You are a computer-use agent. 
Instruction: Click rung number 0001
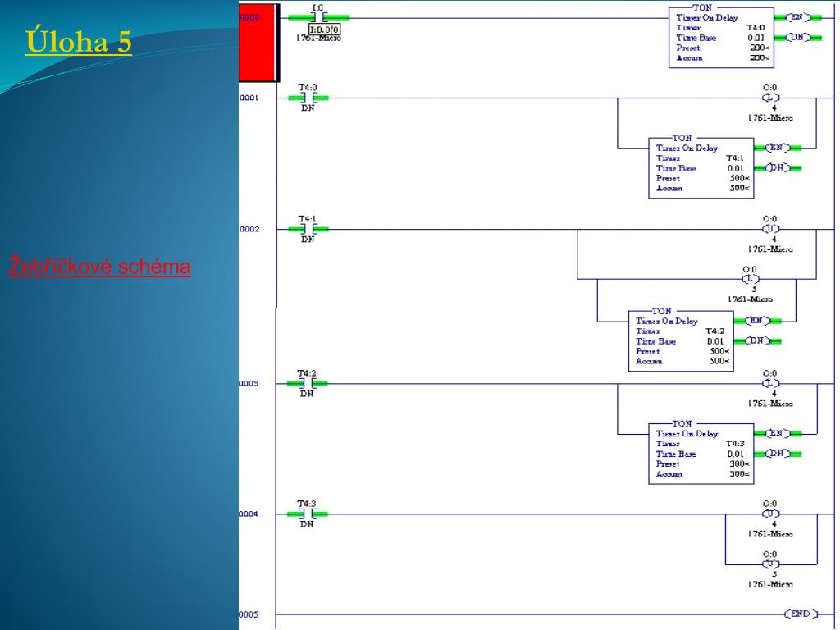coord(249,98)
